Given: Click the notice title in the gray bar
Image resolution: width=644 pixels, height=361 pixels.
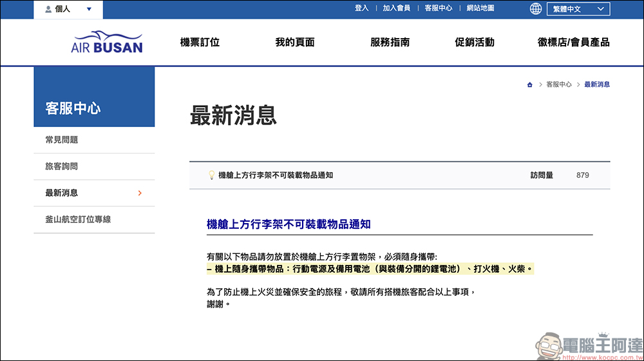Looking at the screenshot, I should pyautogui.click(x=276, y=175).
